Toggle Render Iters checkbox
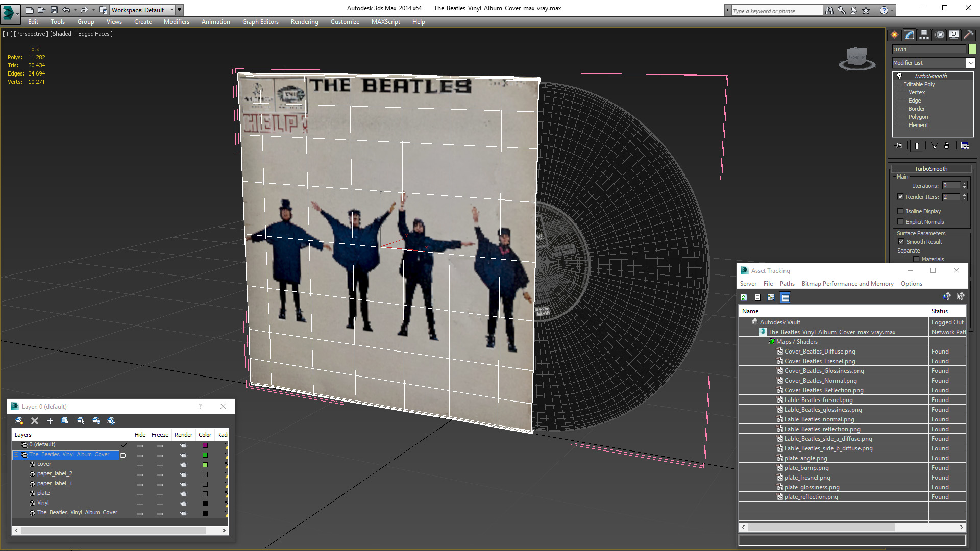980x551 pixels. pyautogui.click(x=901, y=197)
